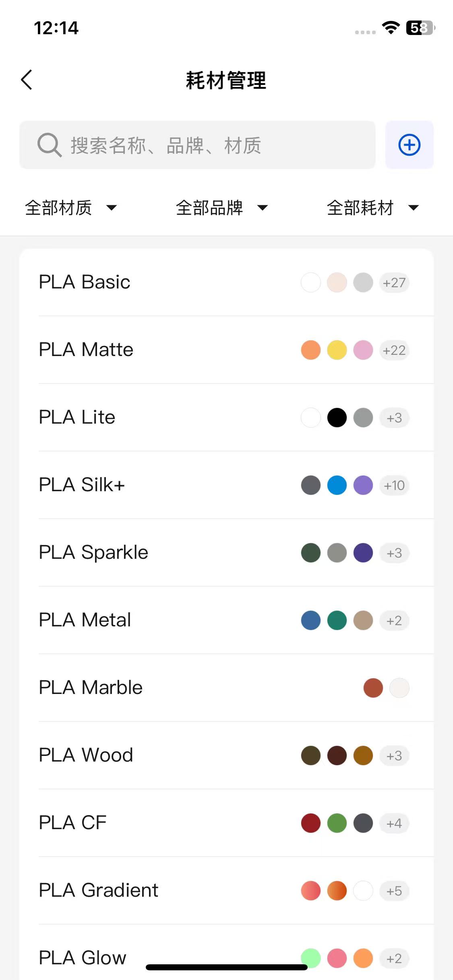
Task: Open the 全部材质 material dropdown
Action: (x=71, y=208)
